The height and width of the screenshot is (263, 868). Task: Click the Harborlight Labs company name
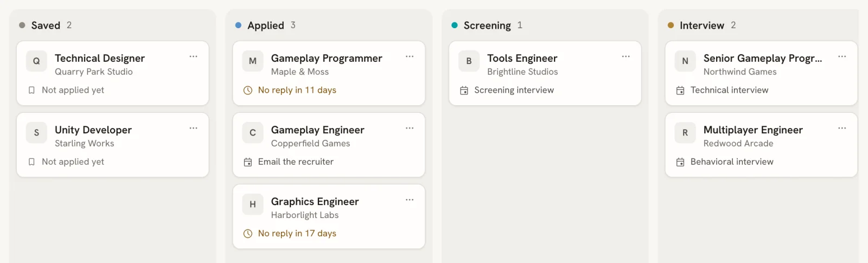tap(305, 215)
